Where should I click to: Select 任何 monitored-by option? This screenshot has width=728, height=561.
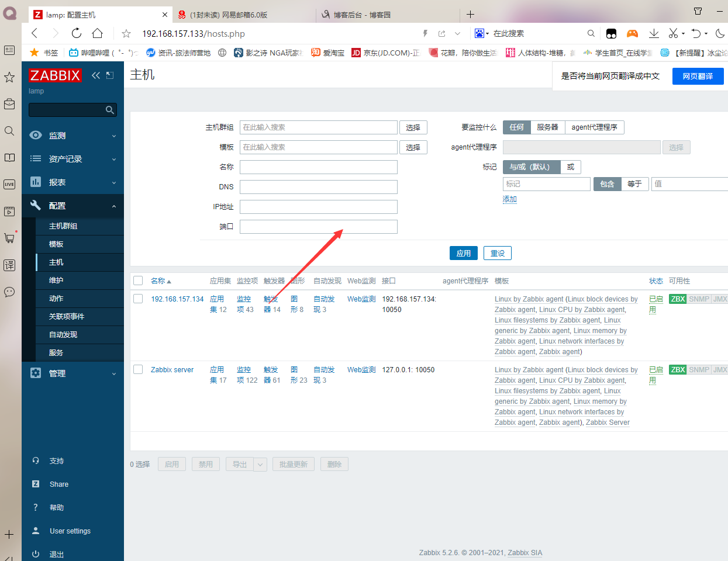click(x=517, y=127)
